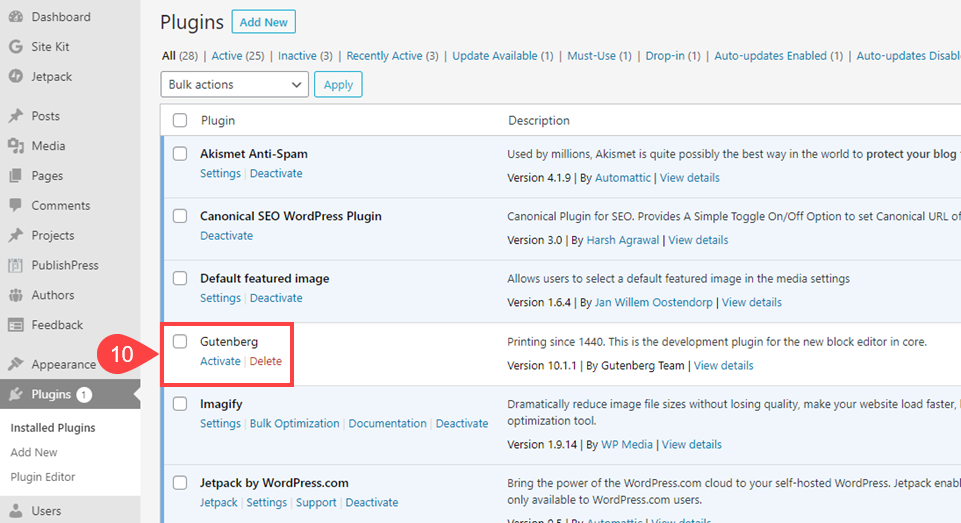Open the Plugin Editor submenu item

pyautogui.click(x=43, y=477)
